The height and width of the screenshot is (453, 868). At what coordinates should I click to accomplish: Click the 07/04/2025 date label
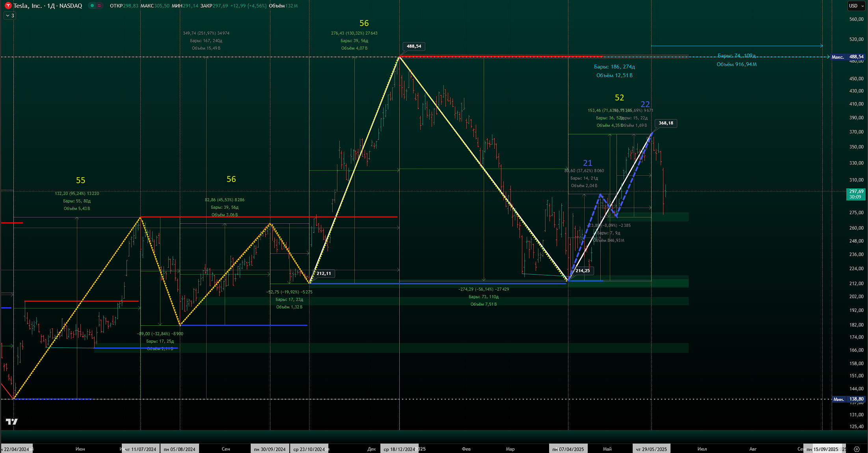(x=568, y=449)
